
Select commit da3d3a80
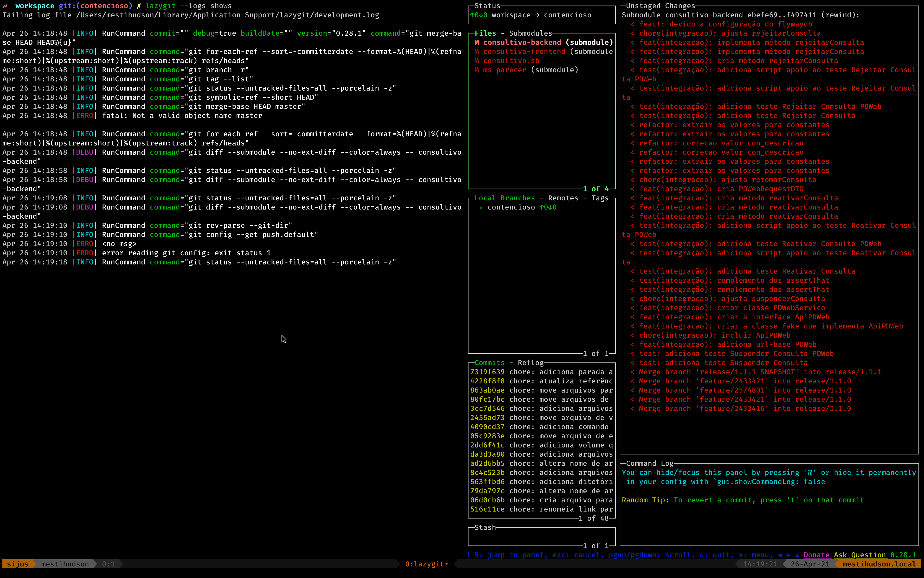pos(541,454)
